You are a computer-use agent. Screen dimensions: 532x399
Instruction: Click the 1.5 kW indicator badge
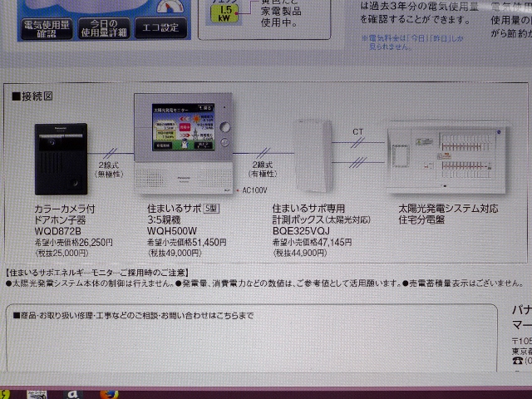click(x=224, y=13)
